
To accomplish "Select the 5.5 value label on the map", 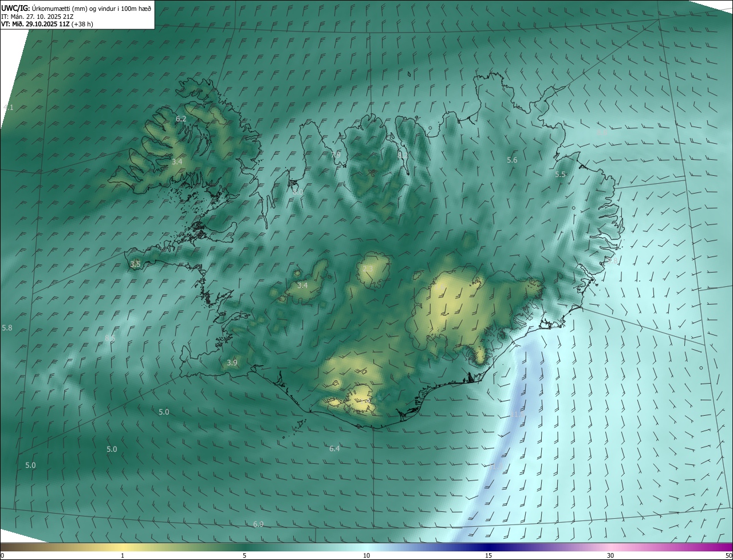I will point(560,175).
